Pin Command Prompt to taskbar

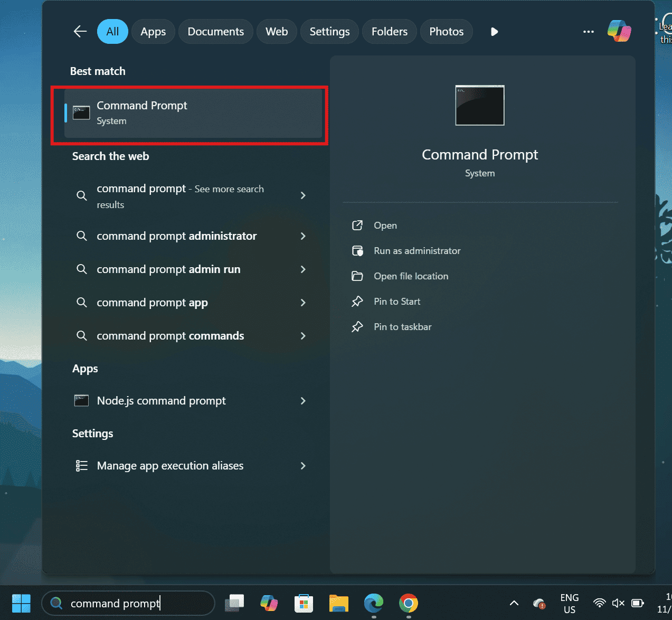click(402, 326)
